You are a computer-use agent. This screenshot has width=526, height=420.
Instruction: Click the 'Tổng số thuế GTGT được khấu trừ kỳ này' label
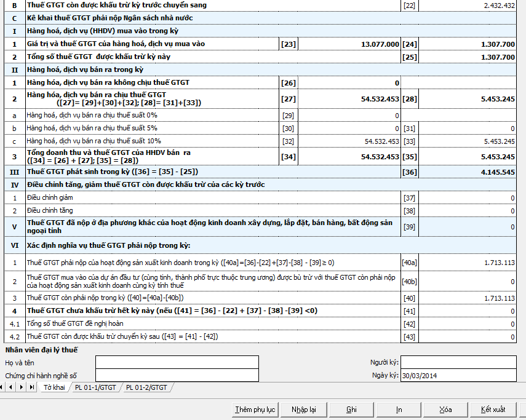click(x=98, y=57)
